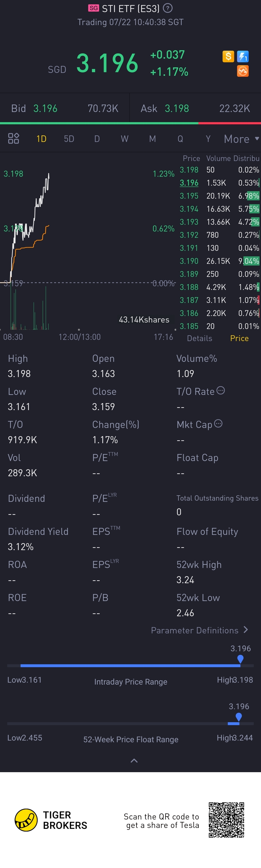Tap the blue lightning bolt icon

(243, 56)
